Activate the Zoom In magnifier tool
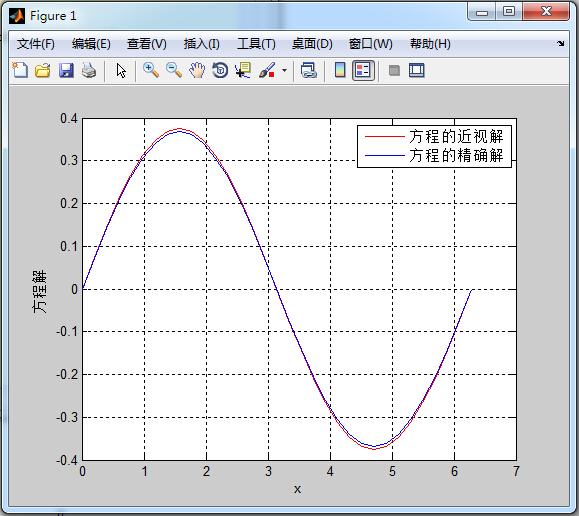The image size is (579, 516). click(x=151, y=70)
